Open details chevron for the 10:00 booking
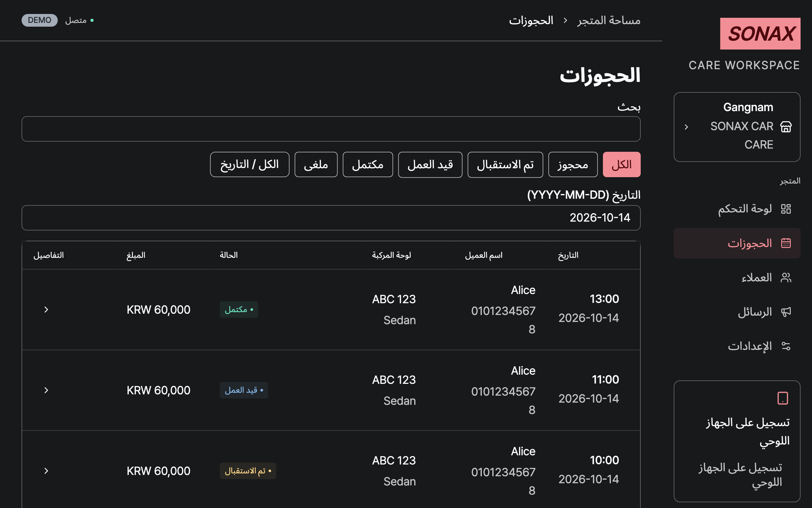Image resolution: width=812 pixels, height=508 pixels. 46,471
